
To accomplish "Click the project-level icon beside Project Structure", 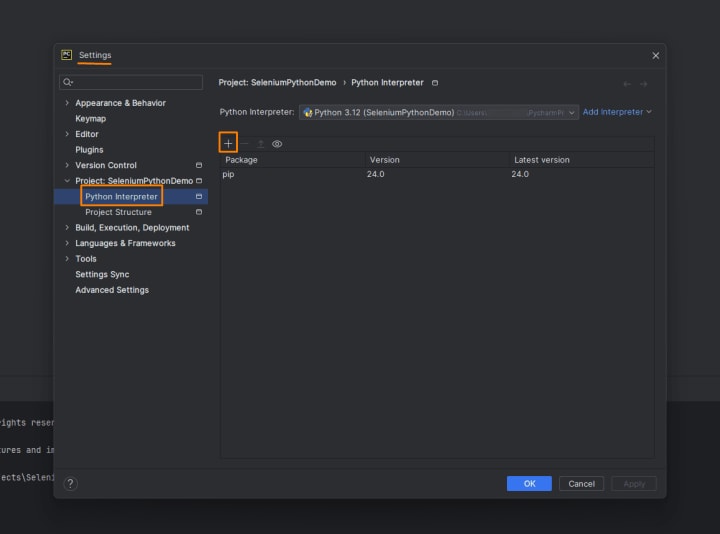I will [x=199, y=212].
